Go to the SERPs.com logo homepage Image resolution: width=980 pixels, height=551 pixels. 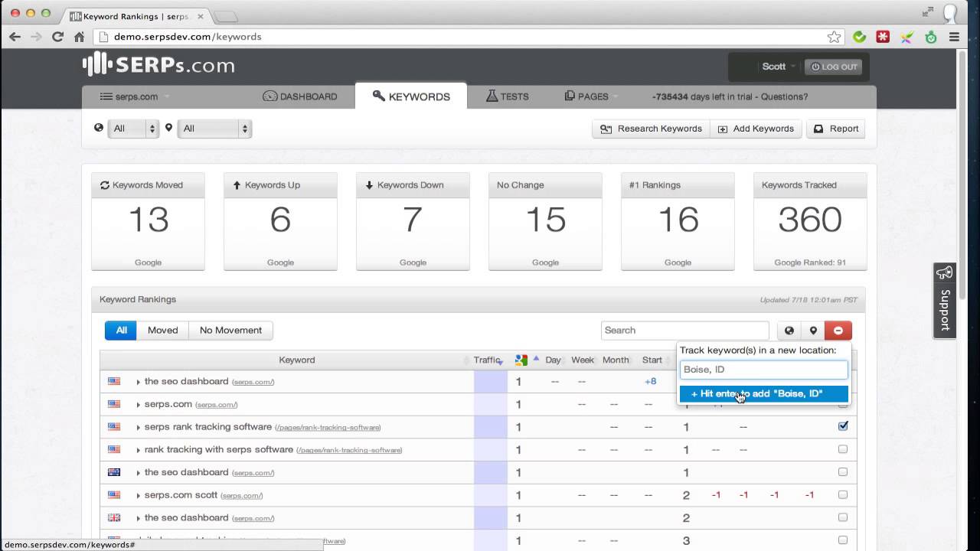[158, 65]
